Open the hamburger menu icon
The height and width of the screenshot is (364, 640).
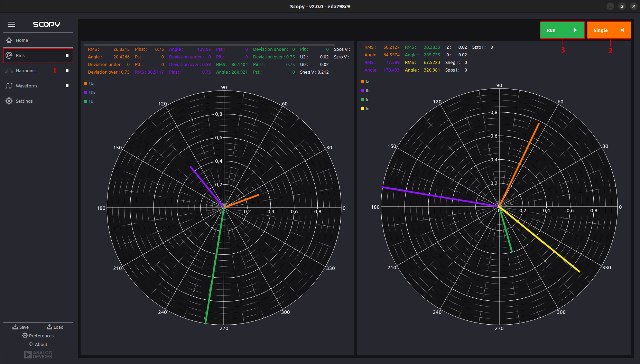pos(12,24)
